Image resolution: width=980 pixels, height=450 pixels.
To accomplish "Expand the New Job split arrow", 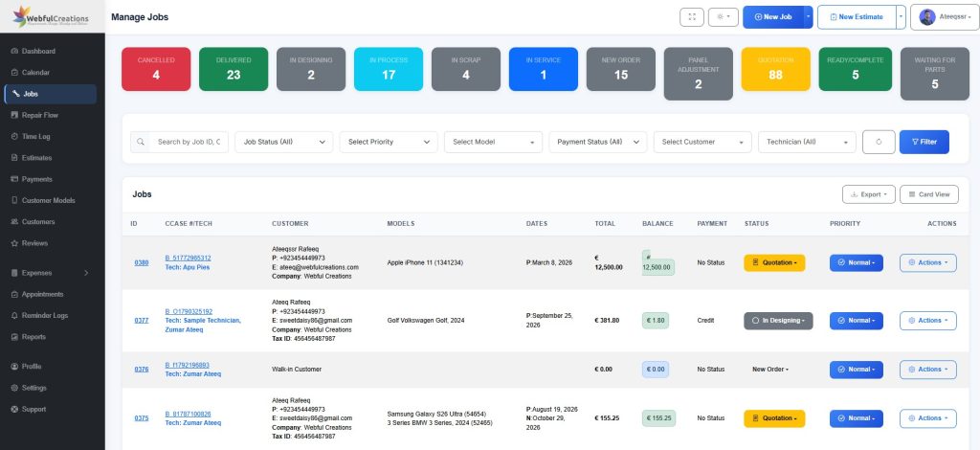I will tap(808, 17).
